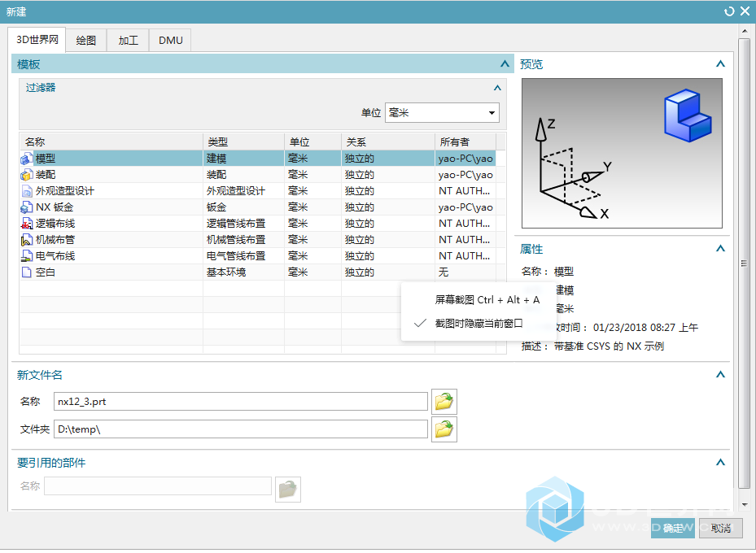Click the 空白 template icon
Screen dimensions: 756x553
(x=27, y=272)
